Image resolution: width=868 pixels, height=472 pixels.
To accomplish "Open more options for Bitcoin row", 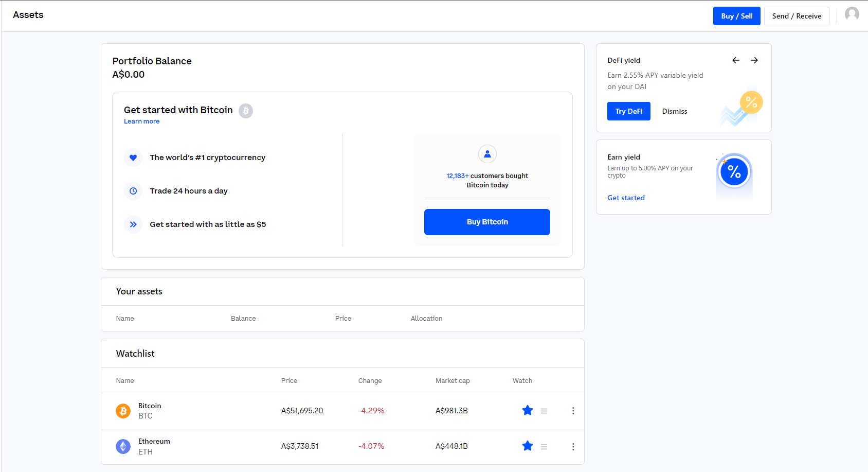I will coord(573,411).
